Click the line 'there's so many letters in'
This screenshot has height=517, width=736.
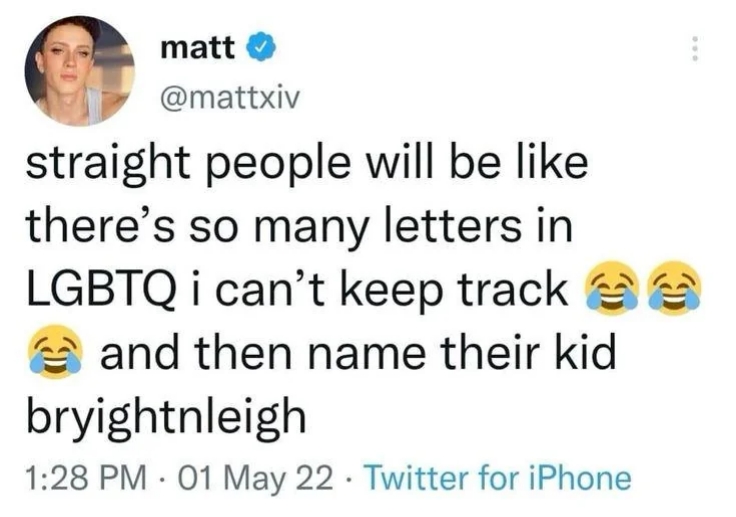pos(299,226)
